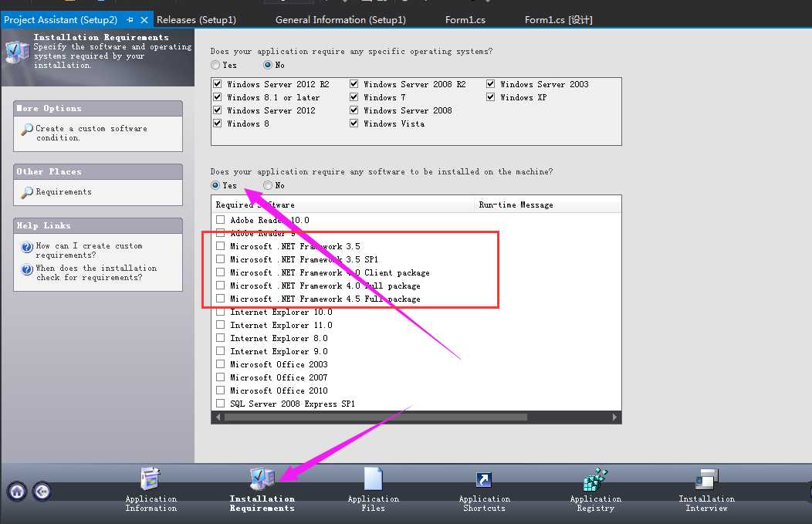Viewport: 812px width, 524px height.
Task: Uncheck the Windows XP checkbox
Action: (491, 96)
